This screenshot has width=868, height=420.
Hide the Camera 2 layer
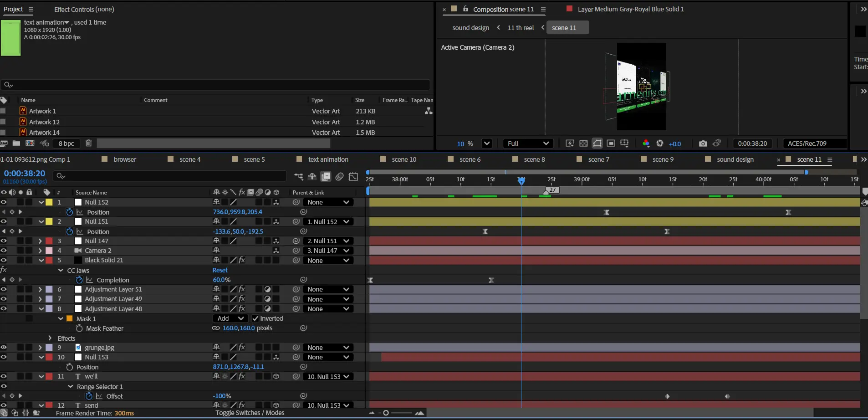pyautogui.click(x=4, y=251)
